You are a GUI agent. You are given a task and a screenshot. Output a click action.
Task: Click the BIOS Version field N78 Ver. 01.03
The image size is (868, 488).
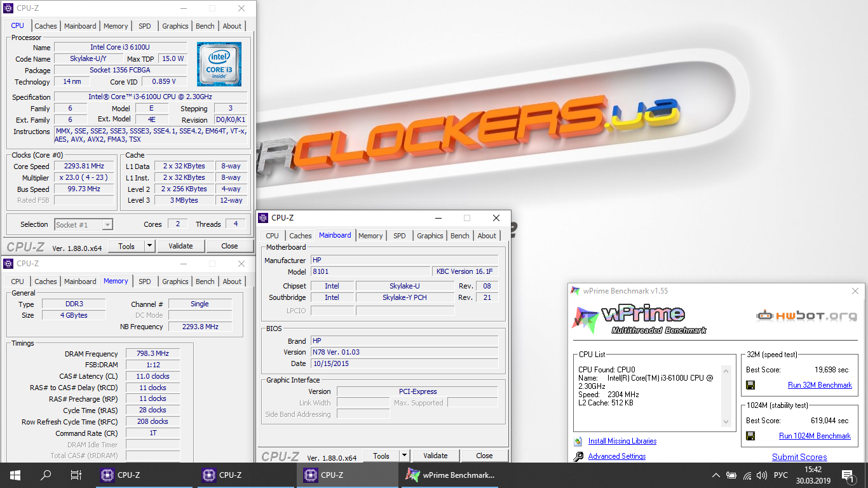click(404, 352)
